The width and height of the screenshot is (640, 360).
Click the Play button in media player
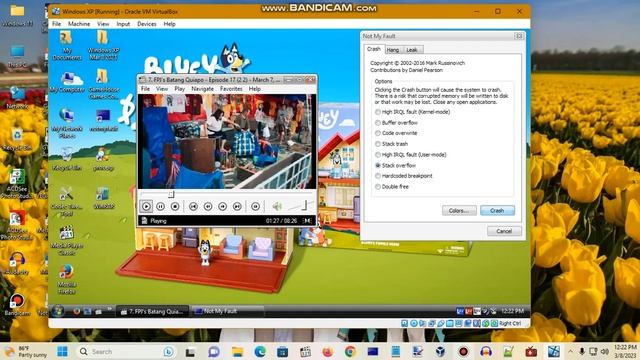[x=146, y=207]
